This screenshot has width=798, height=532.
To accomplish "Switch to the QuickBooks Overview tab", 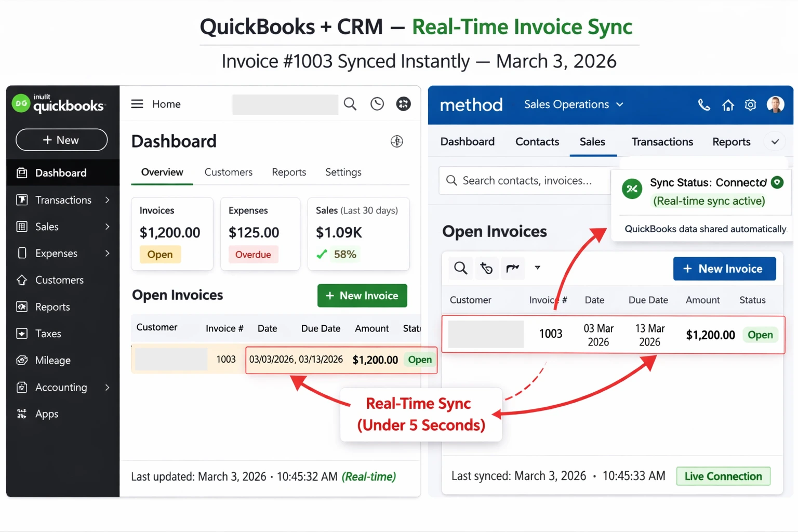I will tap(162, 172).
